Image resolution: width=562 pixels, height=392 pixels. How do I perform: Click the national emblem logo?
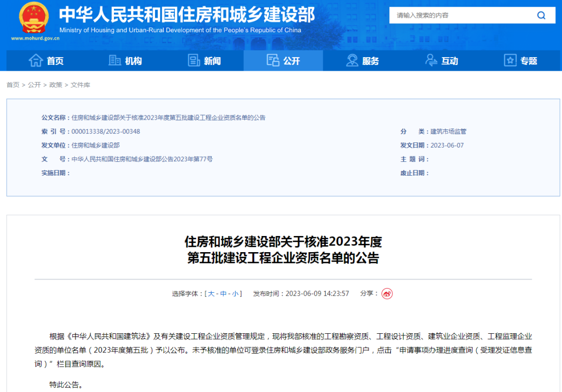[x=33, y=18]
